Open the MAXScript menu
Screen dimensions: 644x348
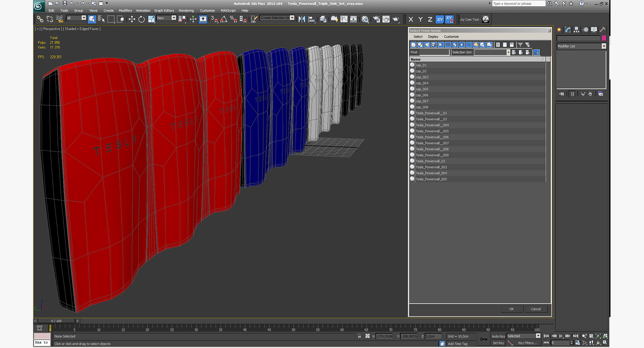[228, 10]
